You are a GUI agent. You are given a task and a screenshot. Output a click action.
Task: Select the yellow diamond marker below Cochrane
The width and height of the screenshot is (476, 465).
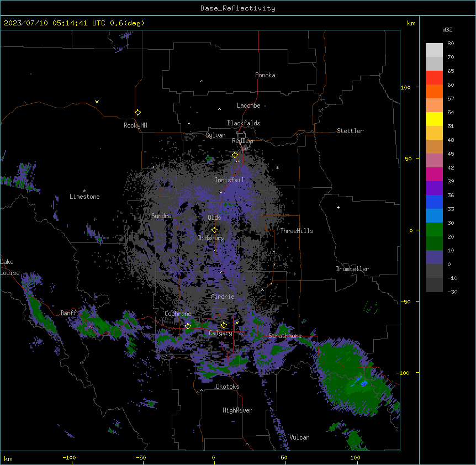(x=188, y=326)
